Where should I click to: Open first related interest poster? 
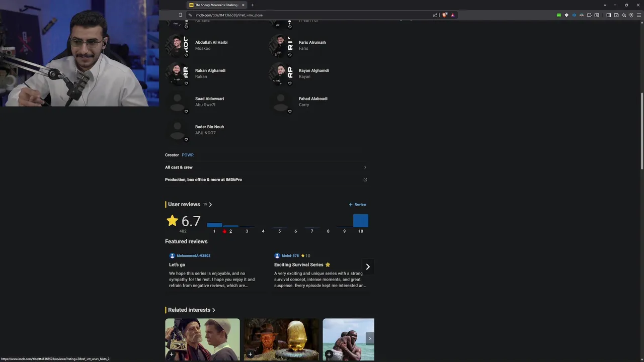coord(203,339)
